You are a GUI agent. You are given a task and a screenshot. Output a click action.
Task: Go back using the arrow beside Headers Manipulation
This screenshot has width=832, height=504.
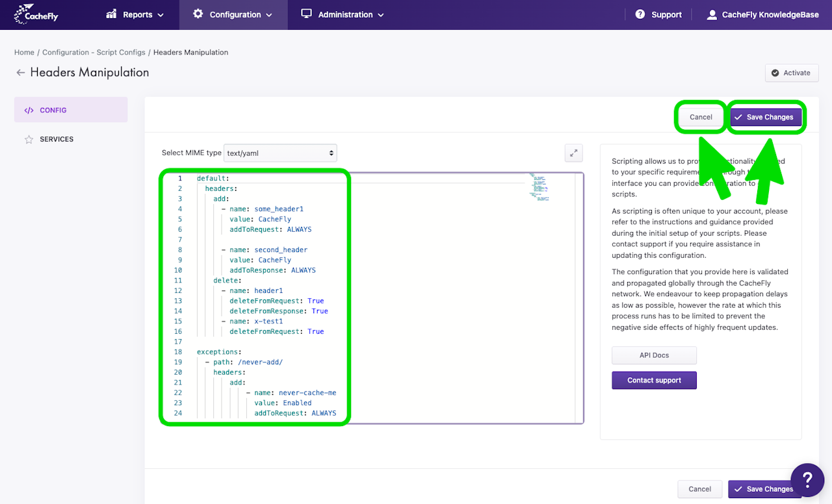tap(21, 73)
